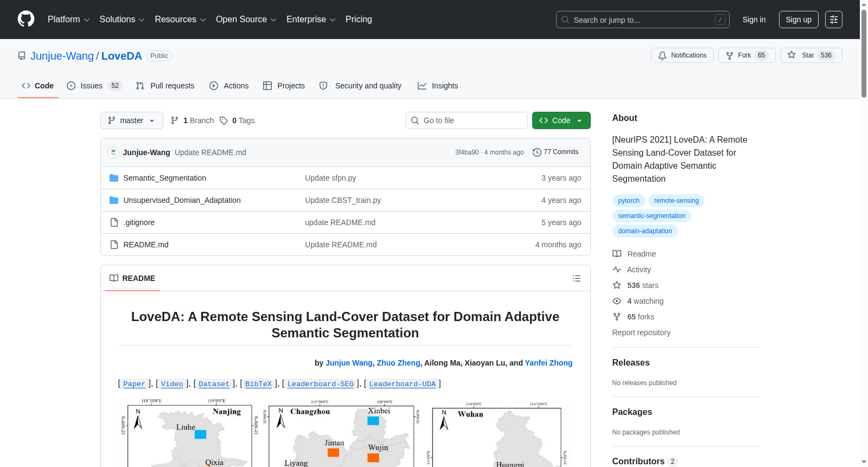Open the Unsupervised_Domian_Adaptation folder name
The image size is (868, 467).
click(x=182, y=200)
